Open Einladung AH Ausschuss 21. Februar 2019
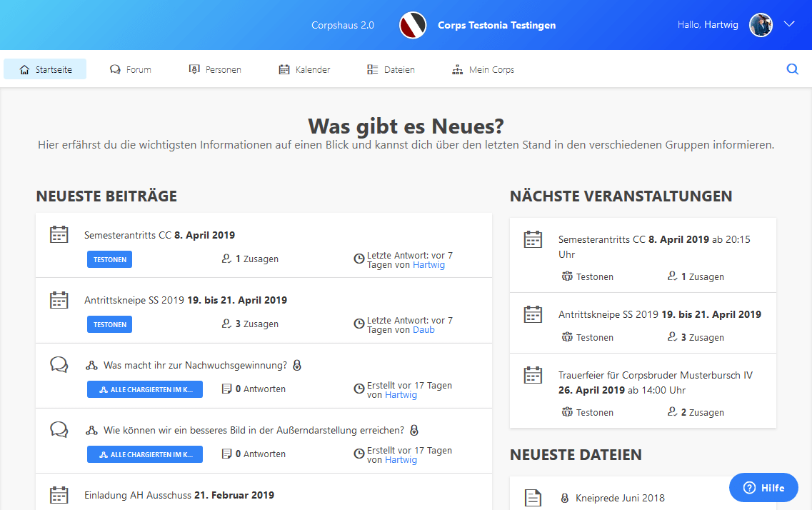This screenshot has width=812, height=510. click(x=179, y=496)
